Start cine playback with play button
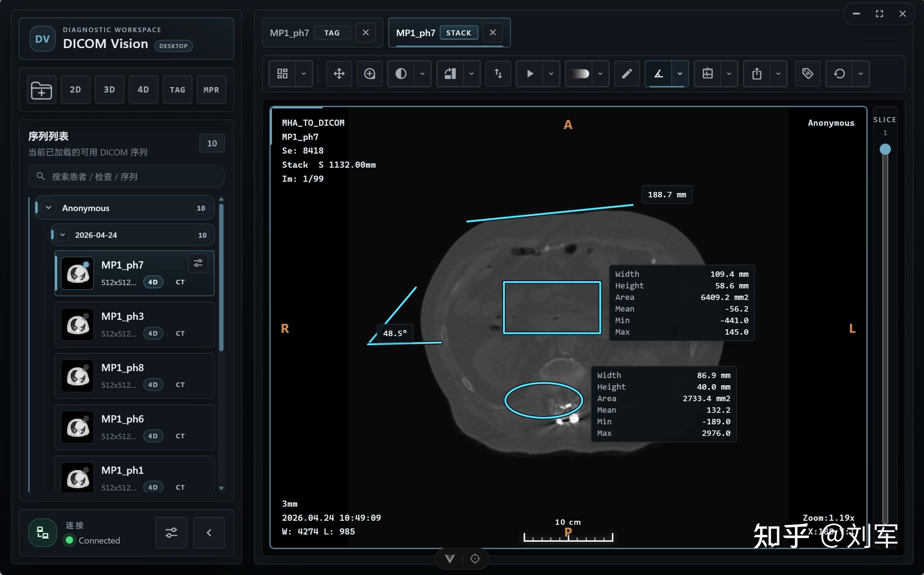The width and height of the screenshot is (924, 575). coord(530,74)
